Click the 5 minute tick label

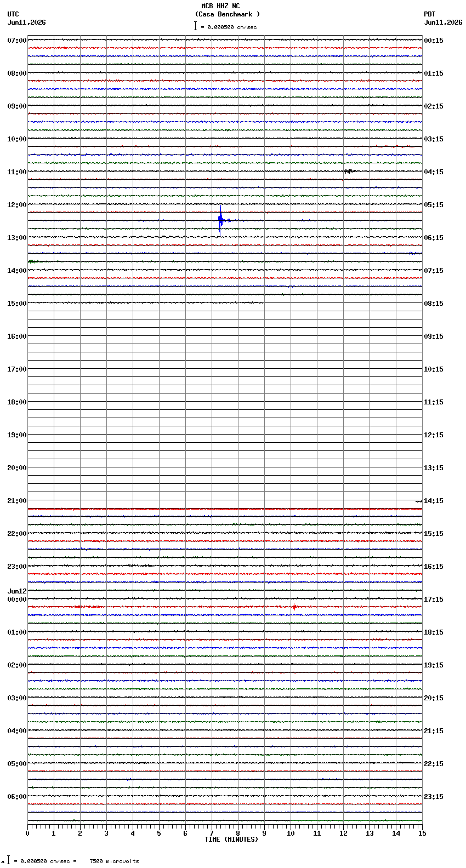pos(159,833)
